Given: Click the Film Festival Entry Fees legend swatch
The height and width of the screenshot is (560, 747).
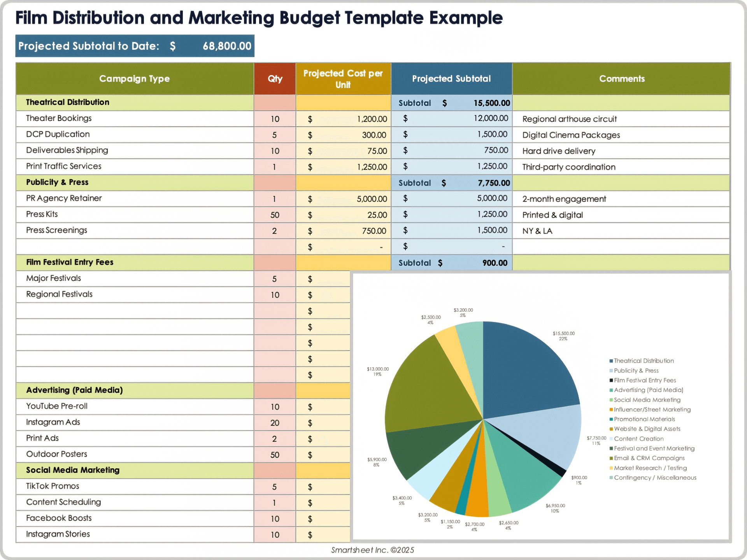Looking at the screenshot, I should pyautogui.click(x=611, y=380).
